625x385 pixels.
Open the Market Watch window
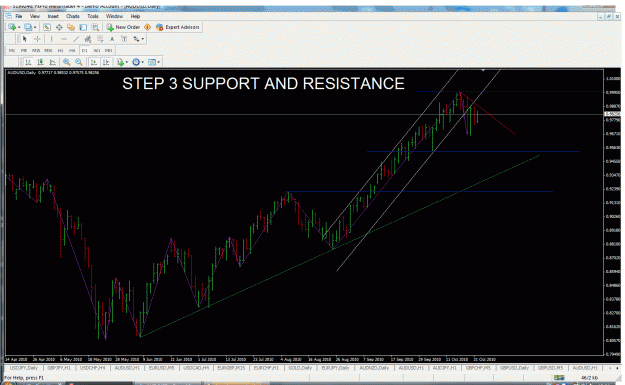point(47,27)
